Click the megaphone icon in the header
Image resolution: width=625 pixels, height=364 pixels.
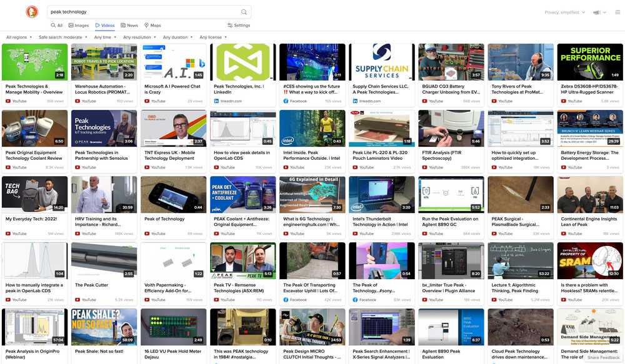click(596, 12)
